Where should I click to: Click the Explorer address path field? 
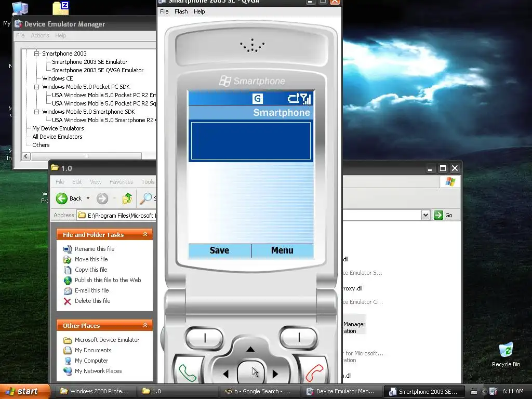pyautogui.click(x=116, y=216)
